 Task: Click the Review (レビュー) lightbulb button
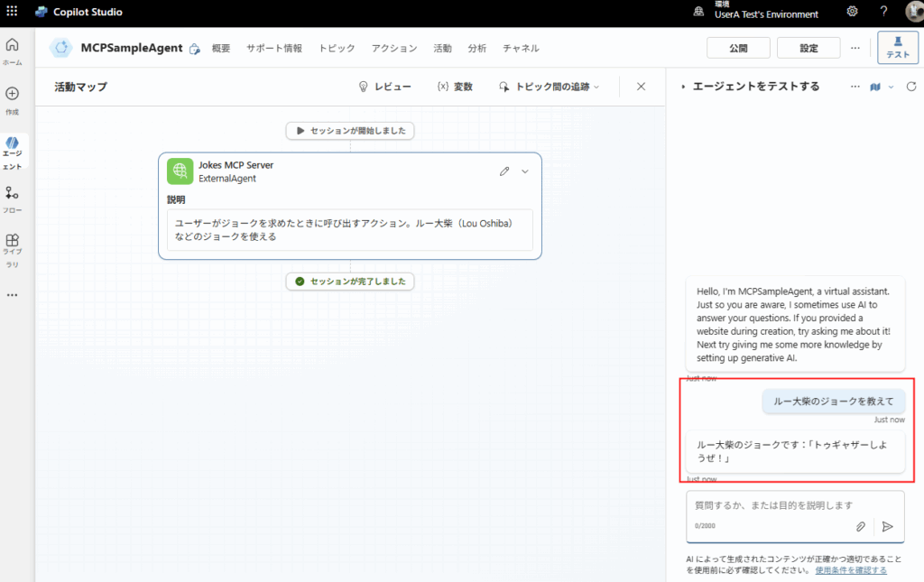point(384,87)
